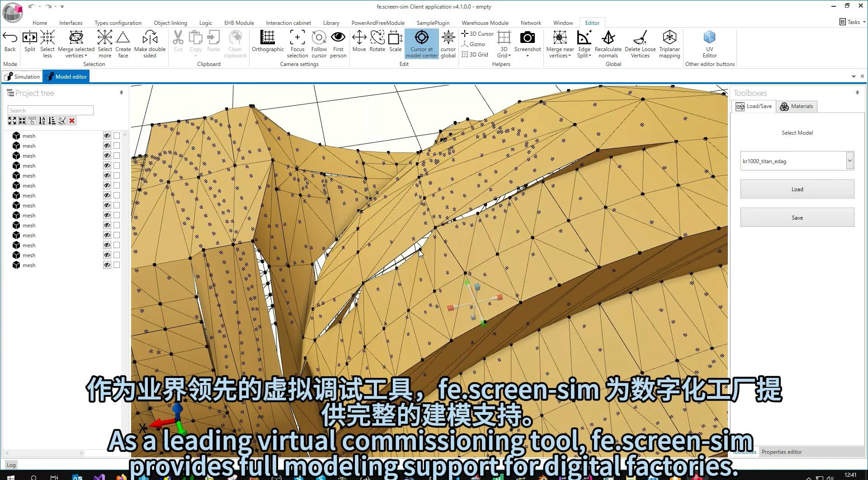
Task: Expand the Merge near vertices dropdown
Action: pyautogui.click(x=570, y=56)
